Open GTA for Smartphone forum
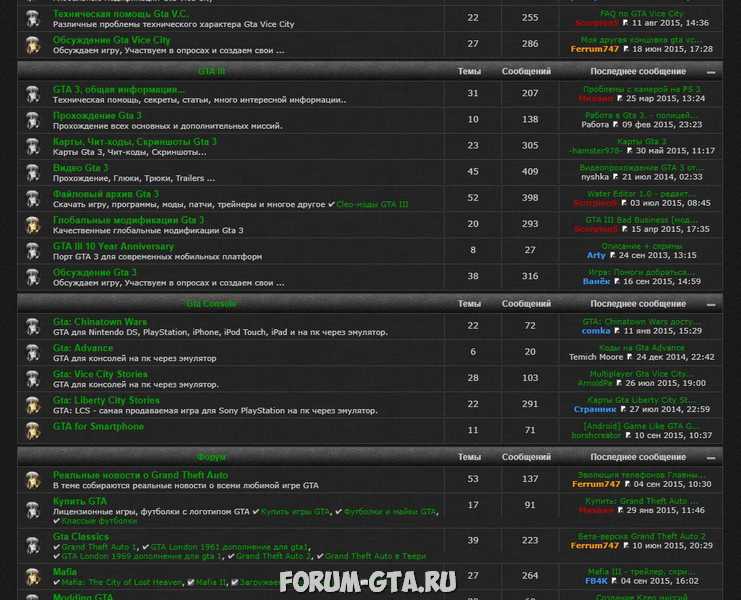This screenshot has height=600, width=741. point(98,427)
